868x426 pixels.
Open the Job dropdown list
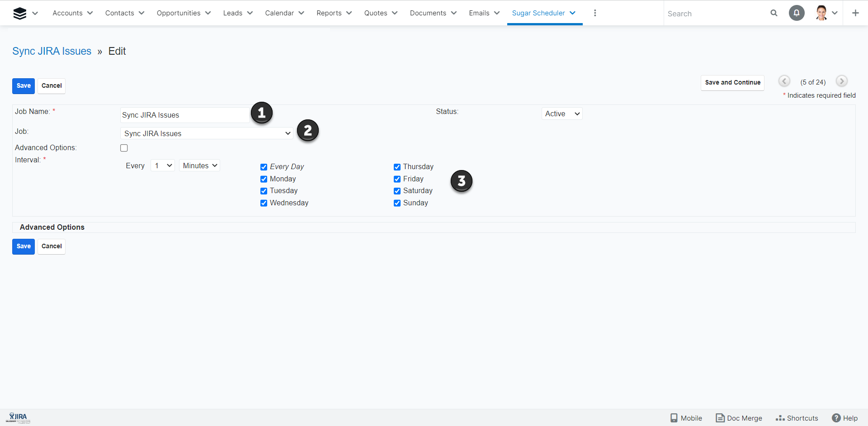click(207, 133)
